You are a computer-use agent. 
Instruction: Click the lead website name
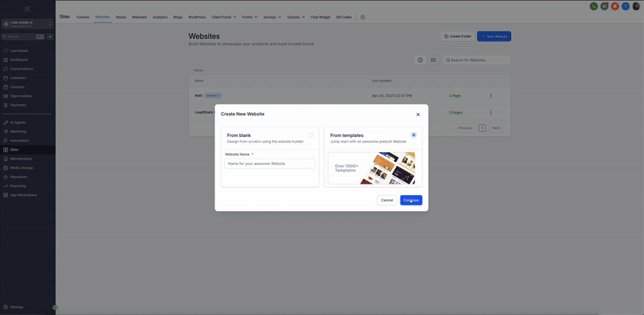pyautogui.click(x=198, y=96)
